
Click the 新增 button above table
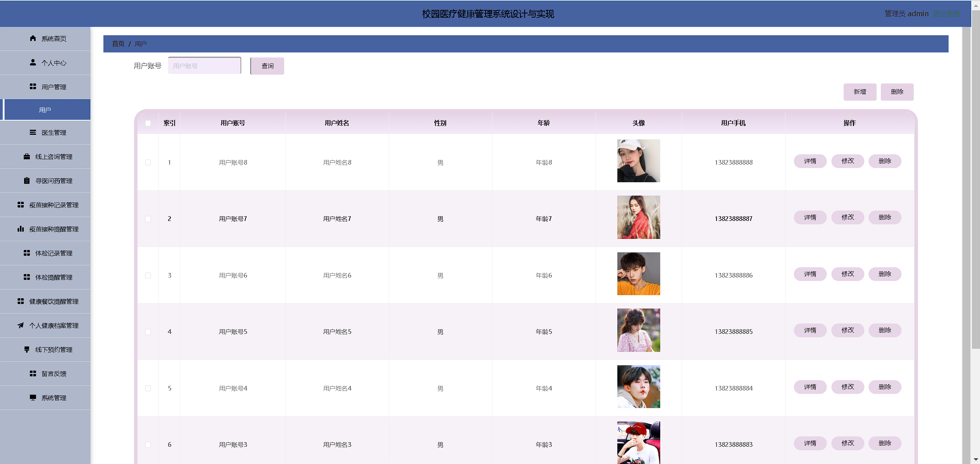859,92
